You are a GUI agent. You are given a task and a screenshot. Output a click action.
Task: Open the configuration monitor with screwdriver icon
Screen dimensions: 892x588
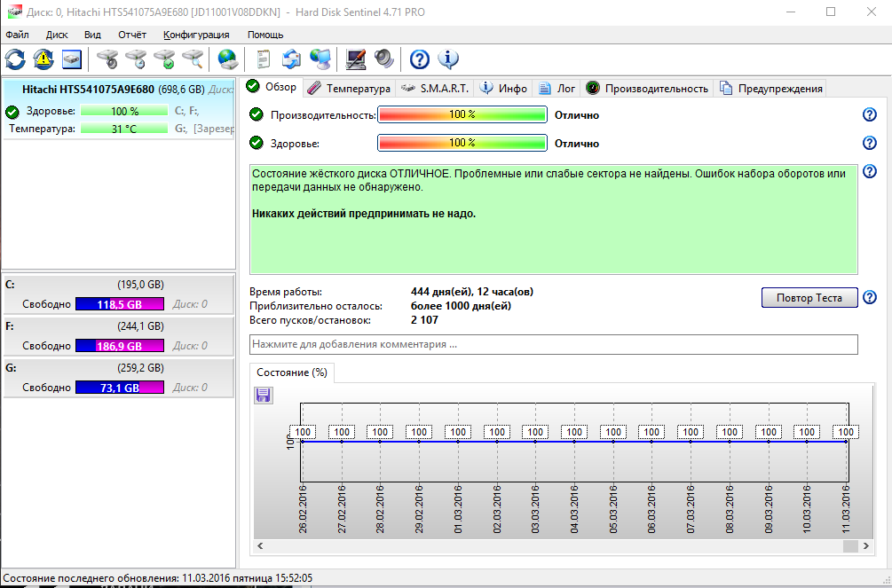(x=356, y=59)
